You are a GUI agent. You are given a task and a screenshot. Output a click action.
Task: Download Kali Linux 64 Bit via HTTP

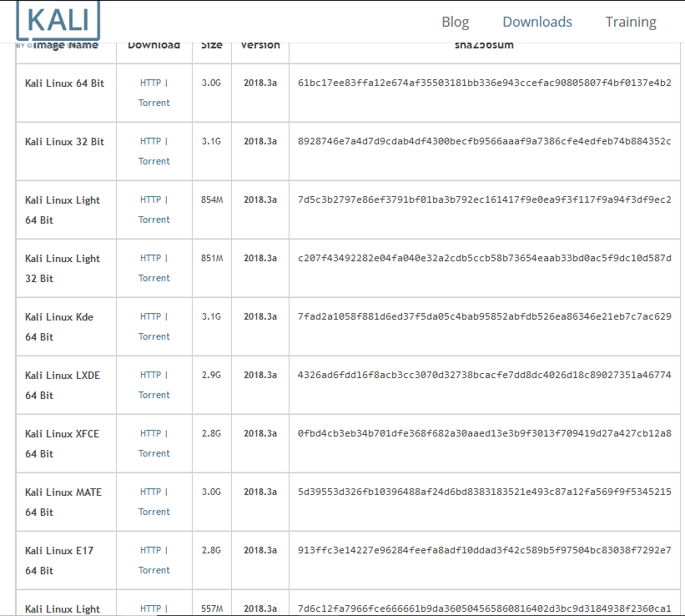150,83
